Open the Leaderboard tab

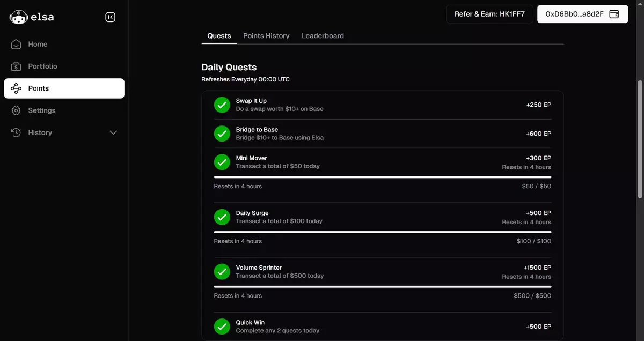tap(323, 36)
